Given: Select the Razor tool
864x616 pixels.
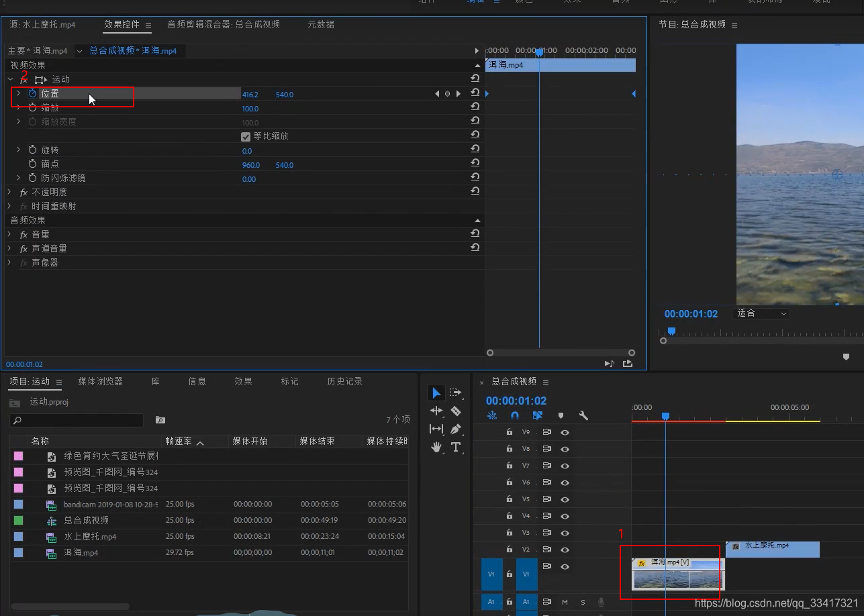Looking at the screenshot, I should tap(456, 411).
